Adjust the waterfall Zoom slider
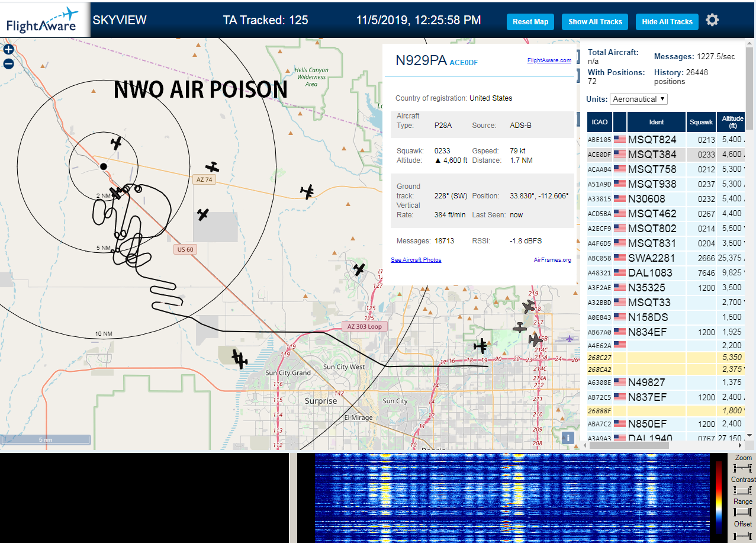756x543 pixels. point(742,468)
